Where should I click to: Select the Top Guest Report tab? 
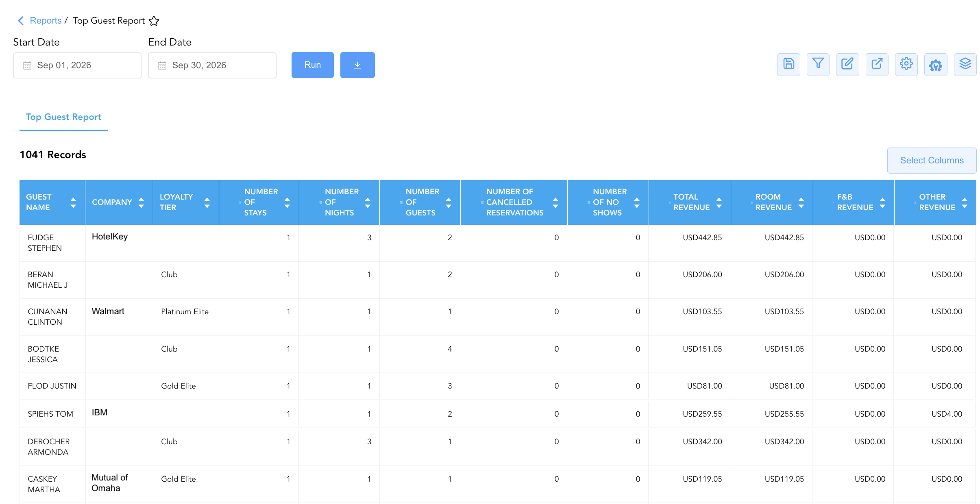[x=63, y=117]
